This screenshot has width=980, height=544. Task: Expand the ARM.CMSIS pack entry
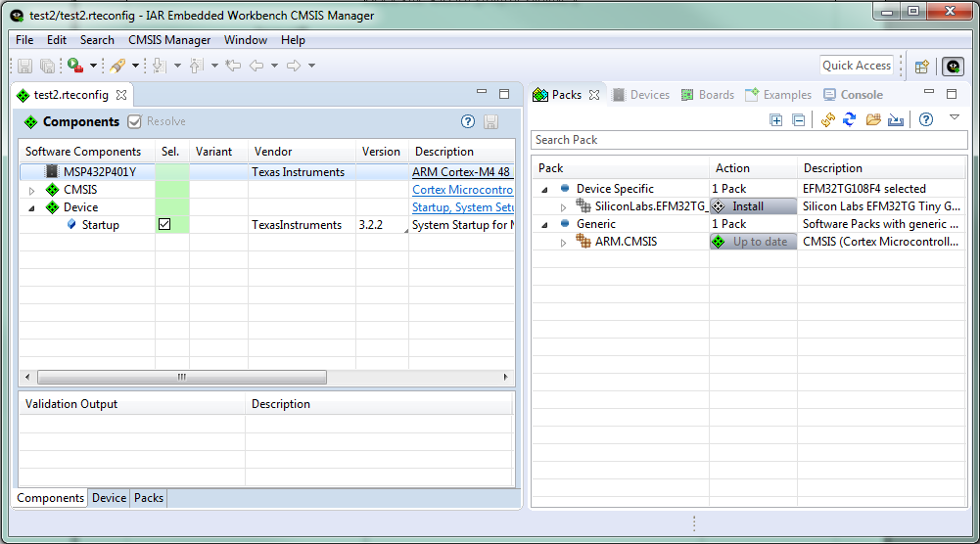tap(563, 243)
